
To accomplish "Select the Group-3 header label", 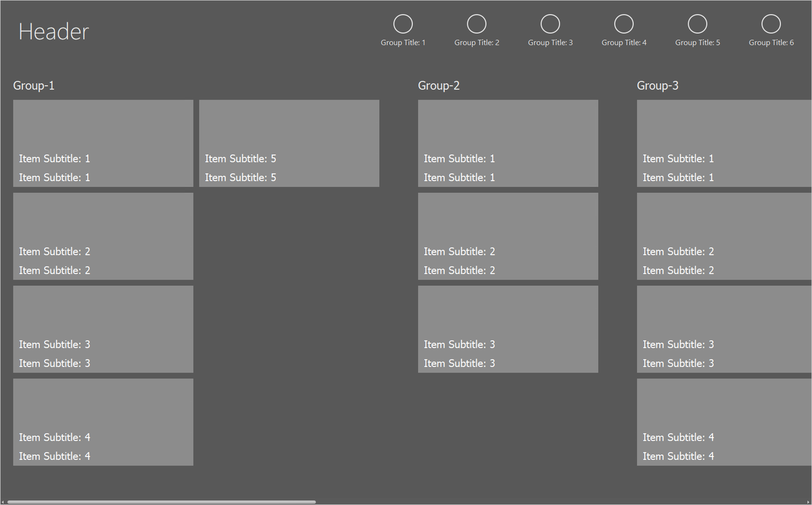I will pos(657,85).
